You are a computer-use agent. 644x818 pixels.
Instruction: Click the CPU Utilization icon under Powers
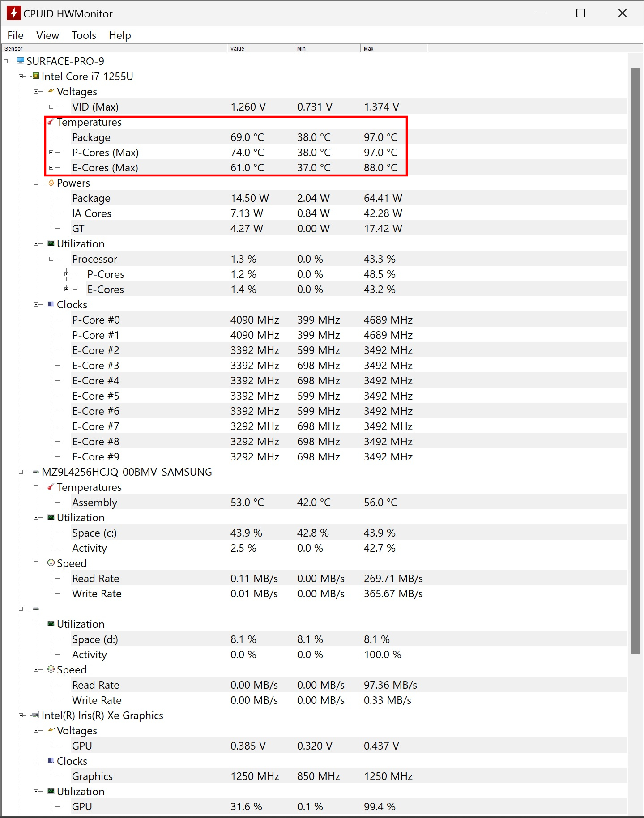pos(51,243)
